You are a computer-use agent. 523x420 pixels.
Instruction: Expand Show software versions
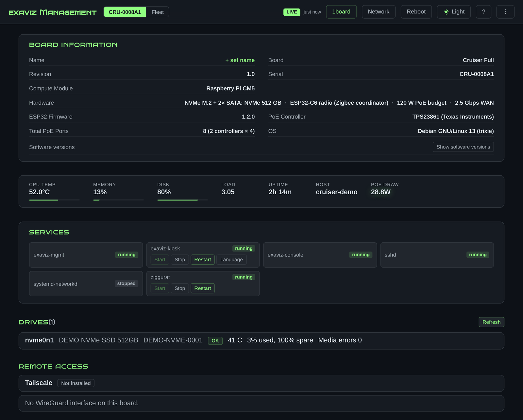463,147
